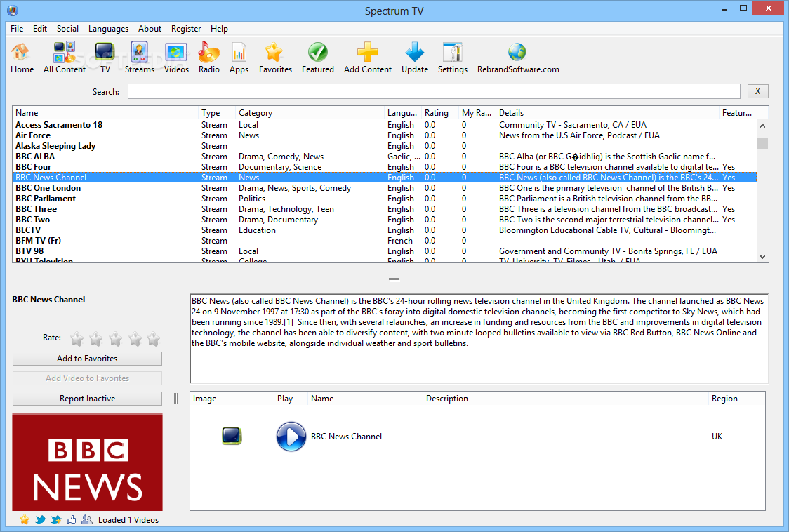Viewport: 789px width, 532px height.
Task: Open the Home toolbar icon
Action: [22, 53]
